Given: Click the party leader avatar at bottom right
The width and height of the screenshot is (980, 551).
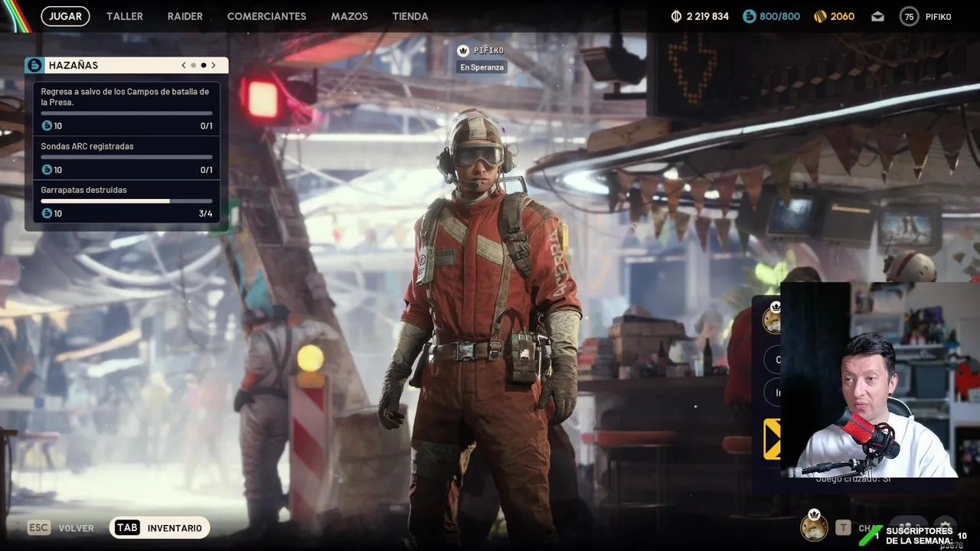Looking at the screenshot, I should click(x=813, y=527).
